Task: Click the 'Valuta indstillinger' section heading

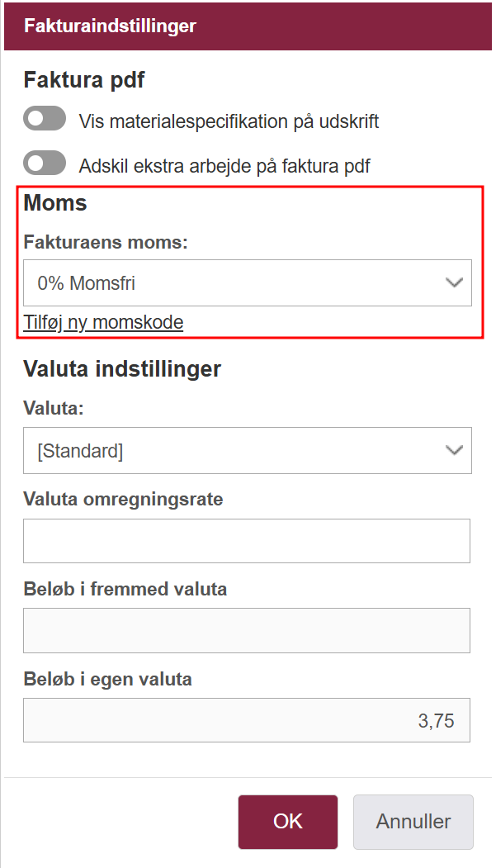Action: [x=122, y=368]
